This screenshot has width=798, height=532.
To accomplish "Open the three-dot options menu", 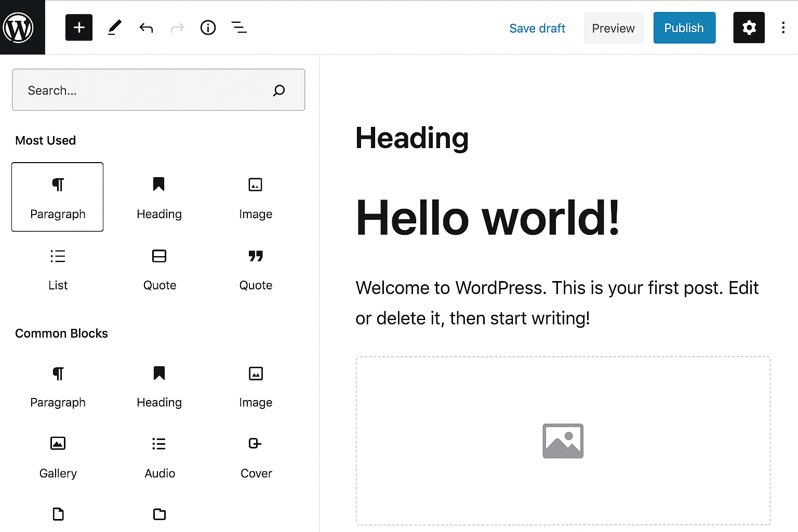I will [x=783, y=28].
